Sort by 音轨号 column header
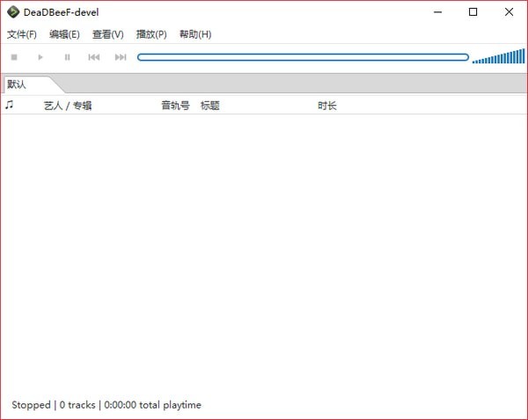Viewport: 528px width, 420px height. (x=175, y=106)
